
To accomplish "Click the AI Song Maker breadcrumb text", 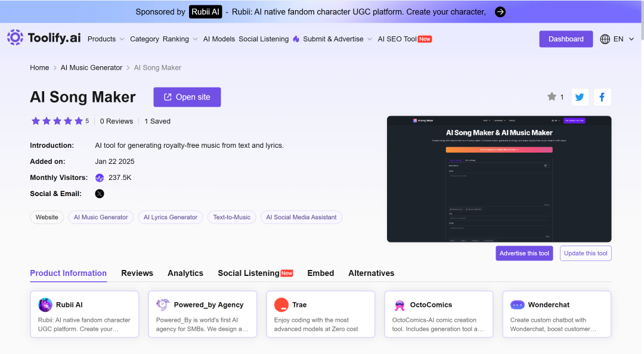I will [157, 68].
